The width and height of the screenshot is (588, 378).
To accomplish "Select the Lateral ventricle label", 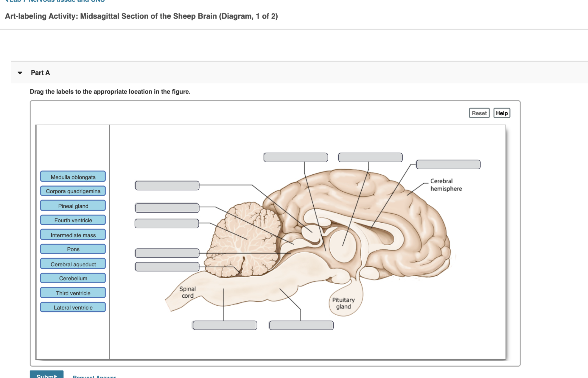I will click(73, 307).
